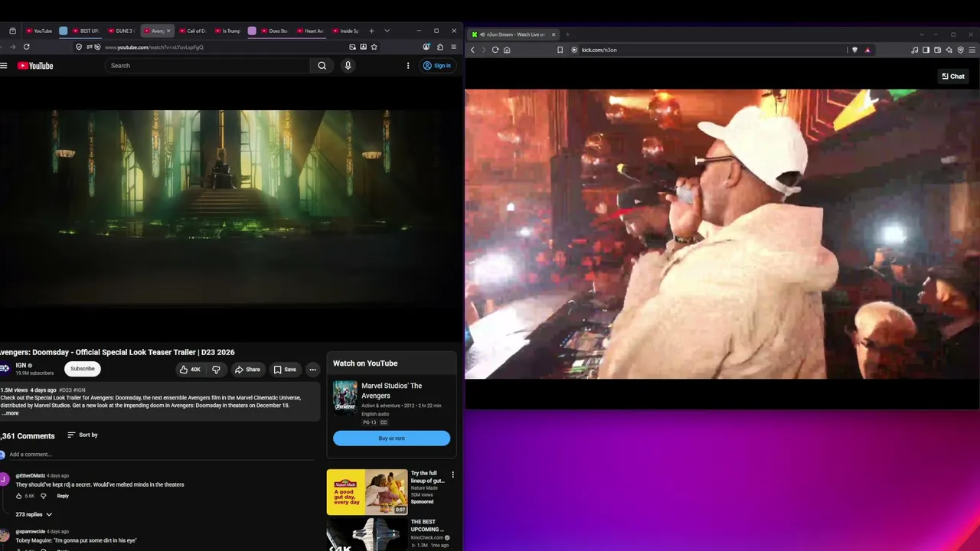Open Marvel Studios' The Avengers movie poster
980x551 pixels.
[345, 397]
